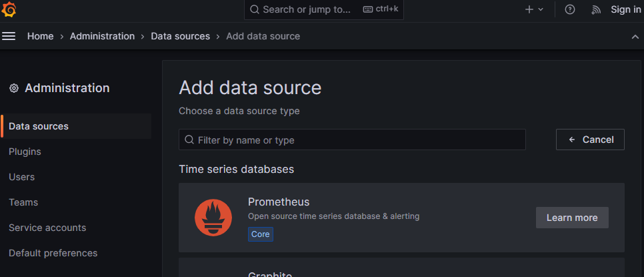Image resolution: width=644 pixels, height=277 pixels.
Task: Click the Cancel button
Action: [x=590, y=140]
